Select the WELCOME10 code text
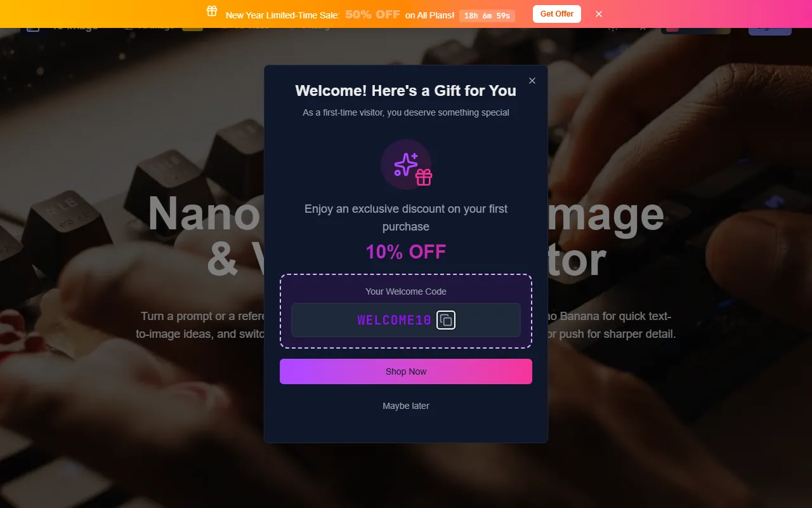The width and height of the screenshot is (812, 508). (x=394, y=320)
